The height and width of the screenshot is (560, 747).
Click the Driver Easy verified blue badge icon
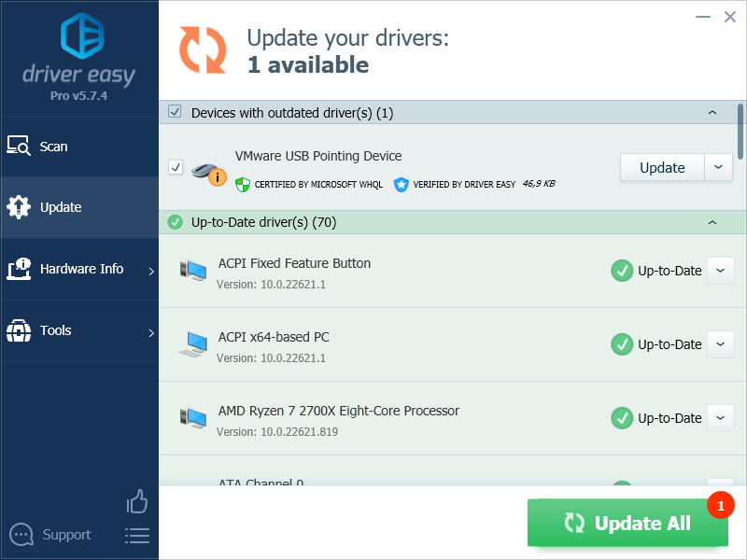(402, 184)
